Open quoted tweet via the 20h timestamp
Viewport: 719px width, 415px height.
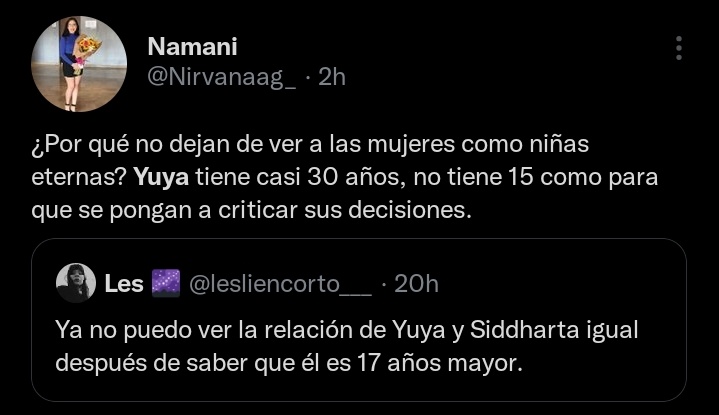coord(416,283)
